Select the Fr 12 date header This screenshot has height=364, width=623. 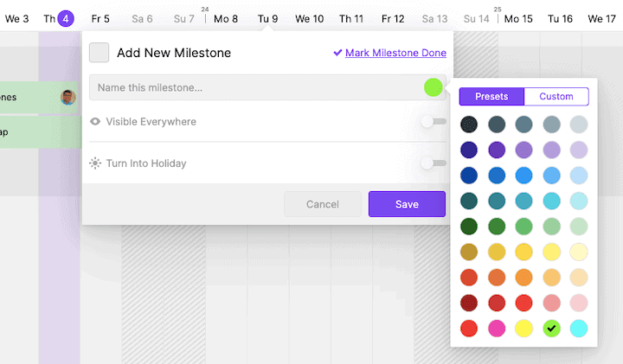coord(393,19)
